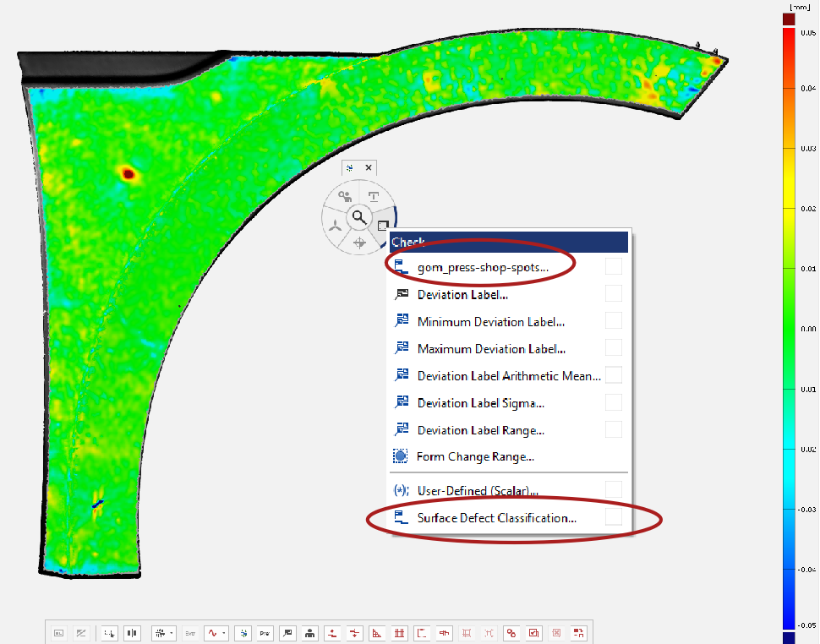Click the person silhouette icon in bottom toolbar
Screen dimensions: 820x644
[x=310, y=632]
